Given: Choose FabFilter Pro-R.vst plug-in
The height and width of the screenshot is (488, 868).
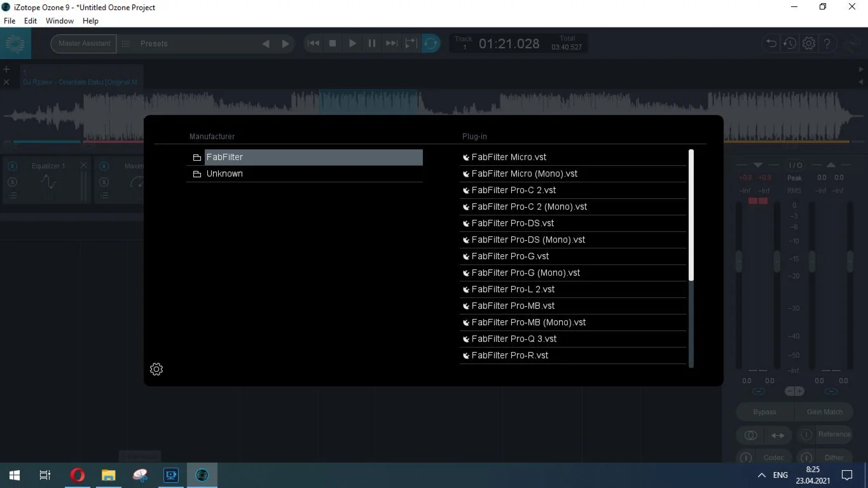Looking at the screenshot, I should point(573,355).
